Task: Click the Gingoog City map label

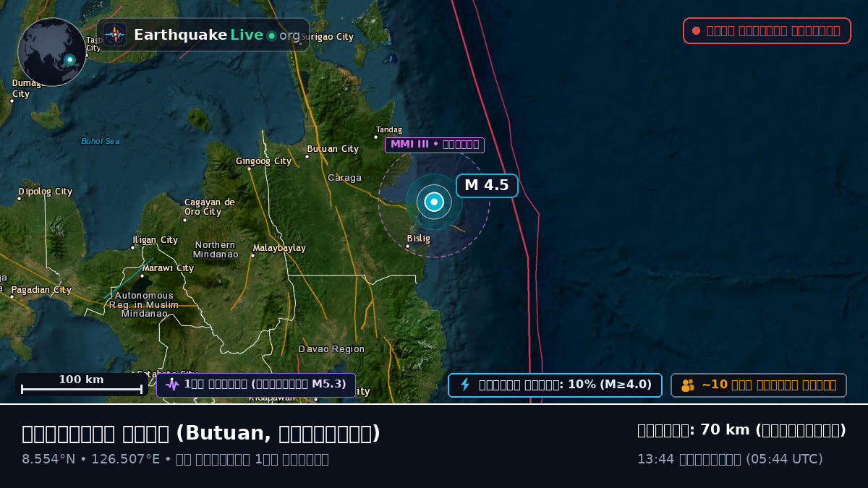Action: 263,161
